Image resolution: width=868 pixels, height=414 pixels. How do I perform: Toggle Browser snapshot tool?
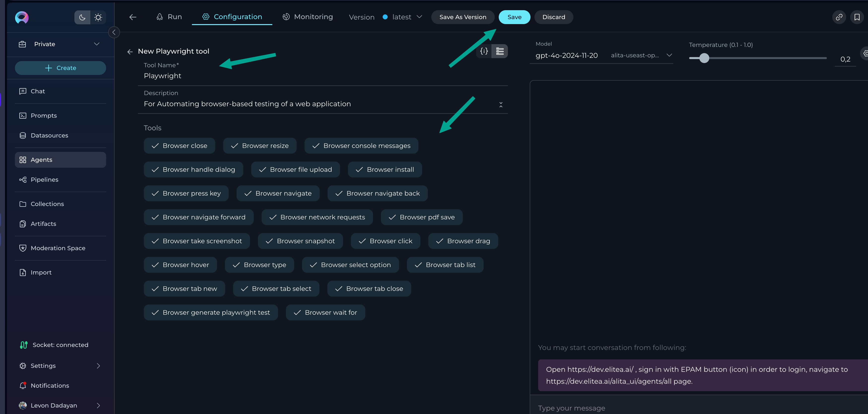(x=300, y=241)
